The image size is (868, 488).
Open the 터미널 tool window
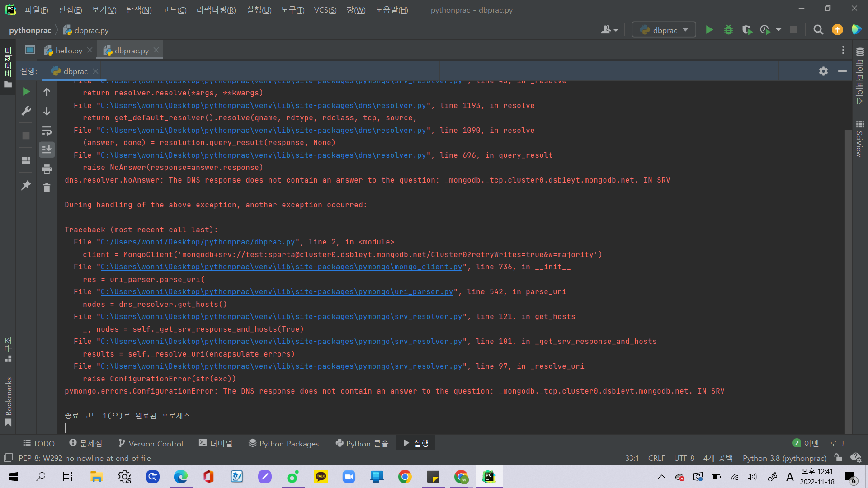point(216,443)
